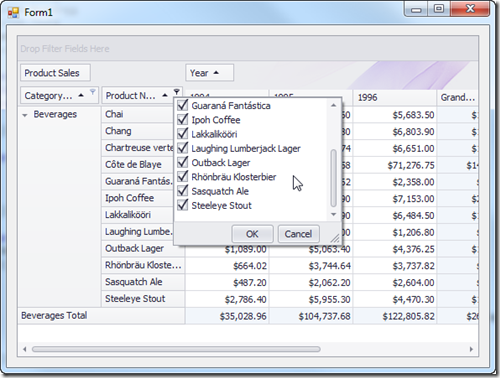Select the Chartreuse verte row header
The height and width of the screenshot is (378, 500).
(x=137, y=148)
